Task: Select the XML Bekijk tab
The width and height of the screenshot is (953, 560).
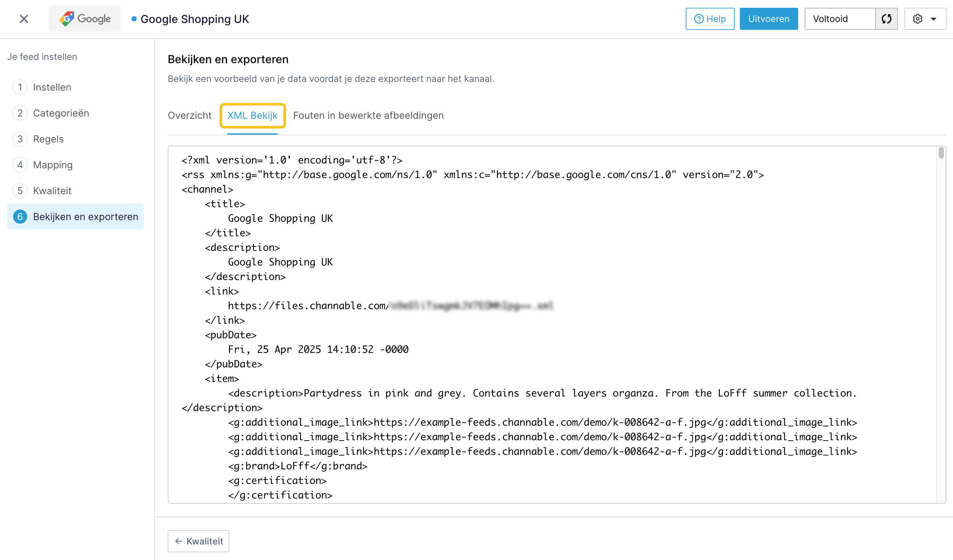Action: tap(252, 116)
